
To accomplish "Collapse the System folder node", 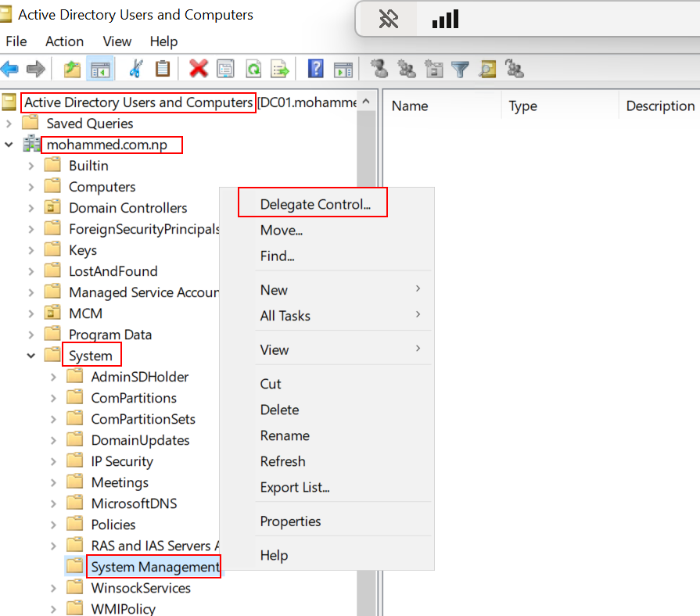I will click(31, 356).
